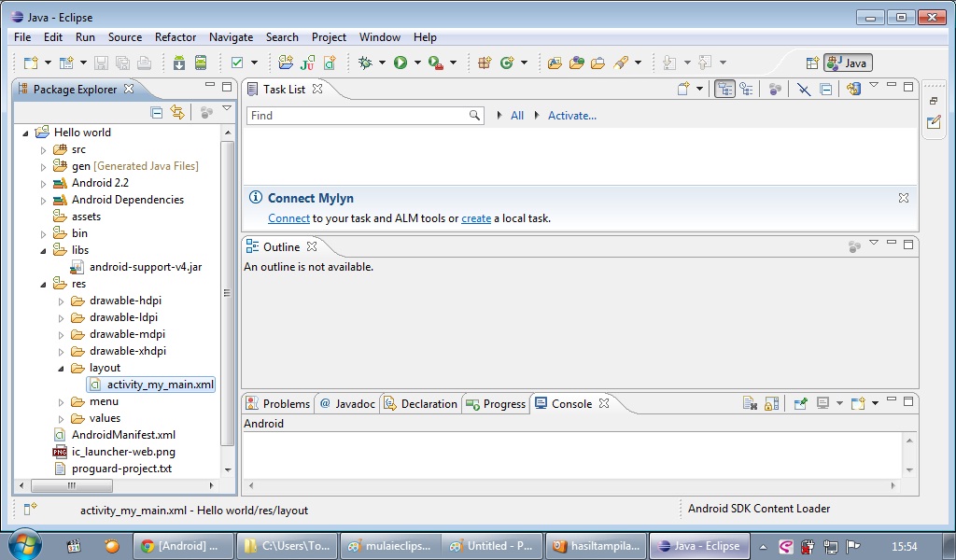Toggle Categorized presentation in Task List

click(725, 88)
